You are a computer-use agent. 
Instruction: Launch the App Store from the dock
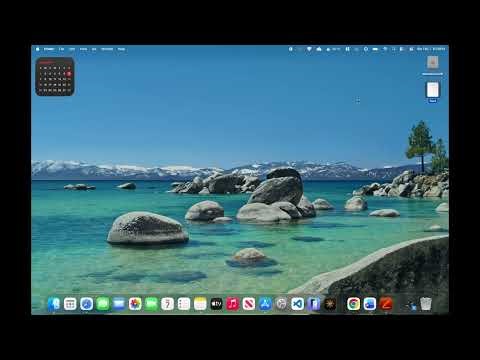coord(265,304)
